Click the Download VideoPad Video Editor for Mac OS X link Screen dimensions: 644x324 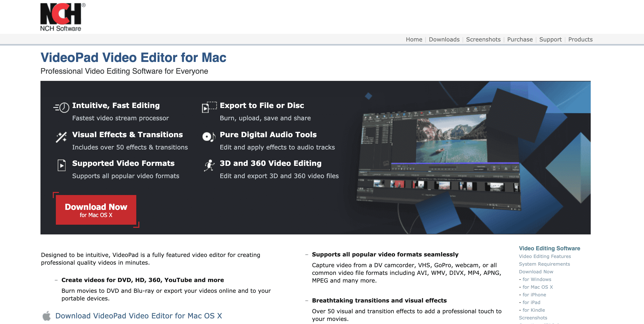point(139,316)
